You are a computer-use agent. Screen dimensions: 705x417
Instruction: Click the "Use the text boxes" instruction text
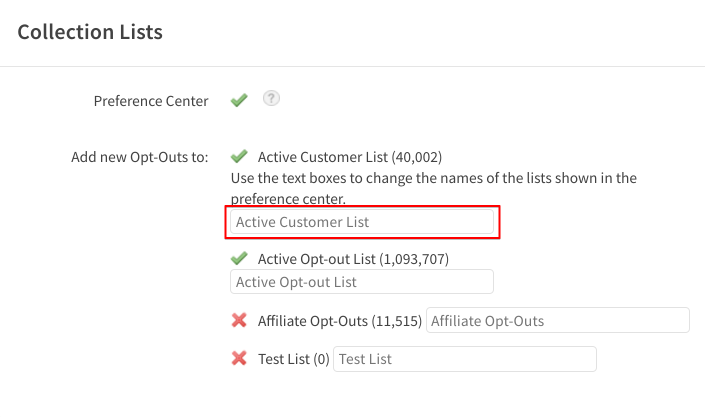coord(433,188)
